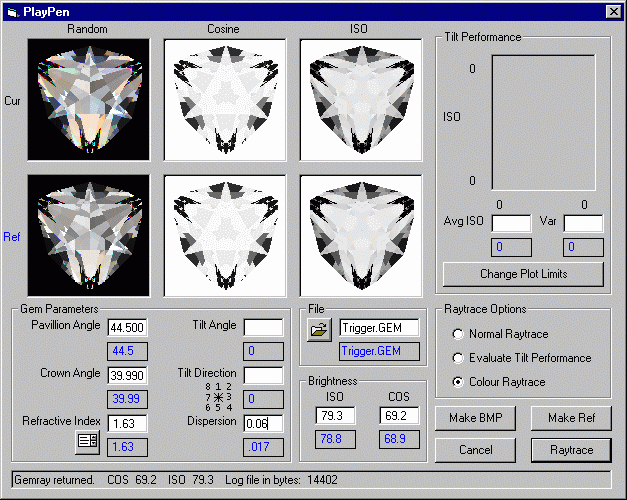
Task: Click the Avg ISO input field
Action: click(511, 223)
